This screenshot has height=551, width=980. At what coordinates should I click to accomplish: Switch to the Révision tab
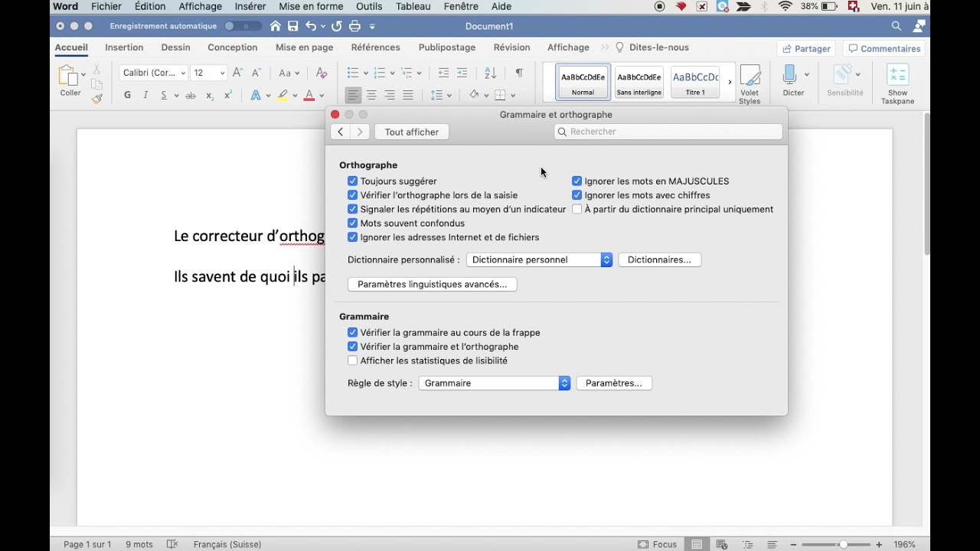511,47
